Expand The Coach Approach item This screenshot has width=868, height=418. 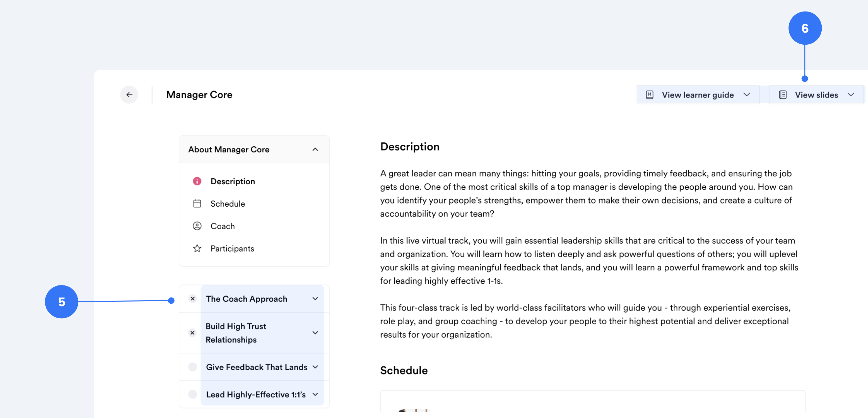[315, 299]
